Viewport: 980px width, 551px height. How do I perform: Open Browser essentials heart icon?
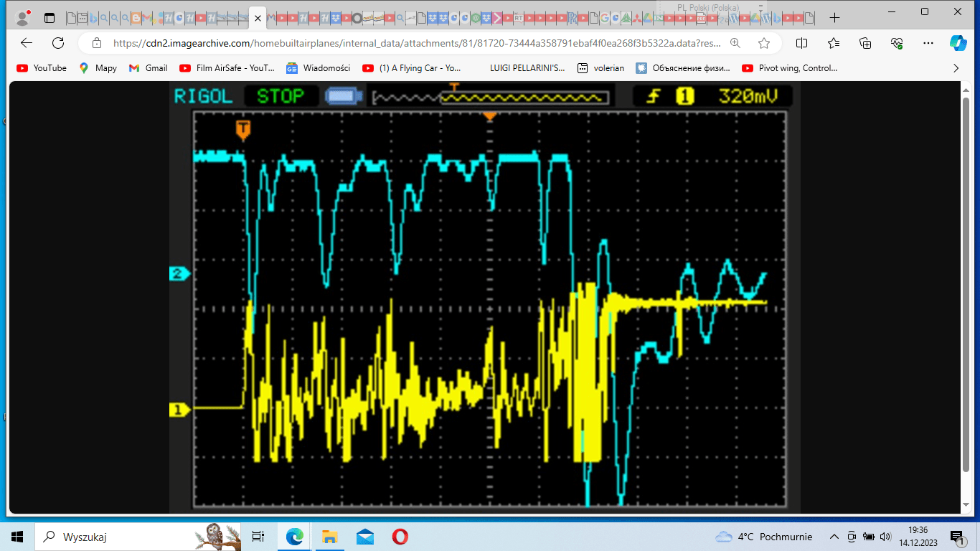[x=897, y=43]
